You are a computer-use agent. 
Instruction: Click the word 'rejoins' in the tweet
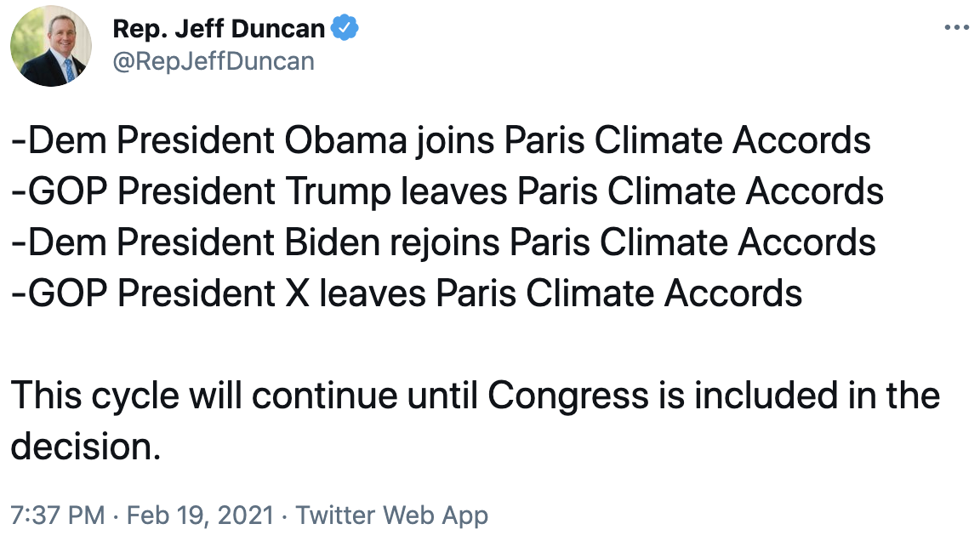pyautogui.click(x=445, y=242)
